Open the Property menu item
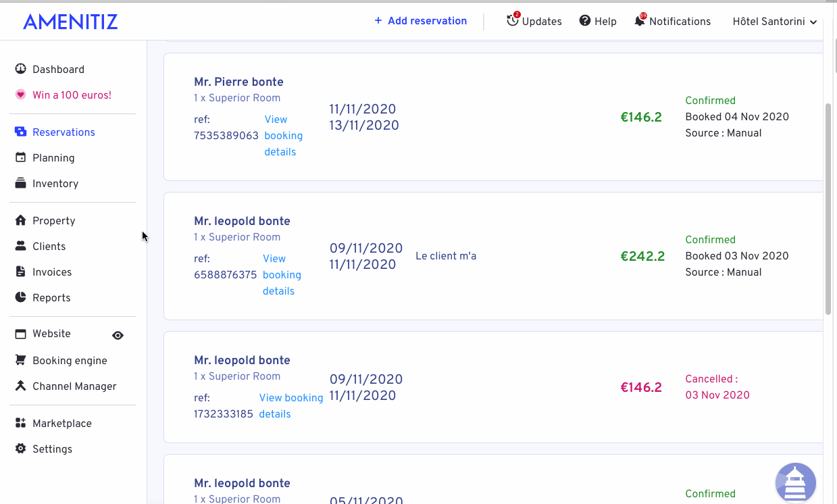Image resolution: width=837 pixels, height=504 pixels. tap(53, 220)
